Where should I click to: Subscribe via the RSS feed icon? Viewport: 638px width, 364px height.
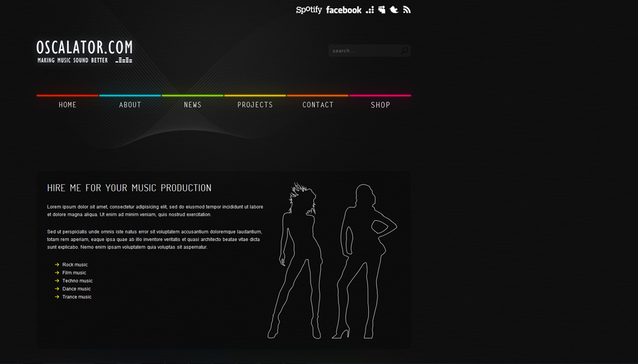(x=407, y=10)
